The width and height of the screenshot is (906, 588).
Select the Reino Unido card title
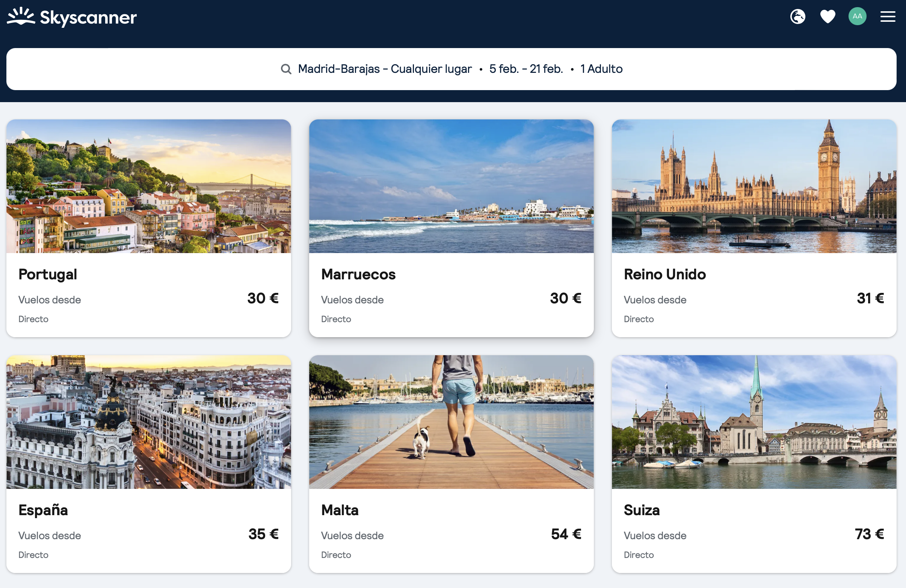click(x=664, y=274)
